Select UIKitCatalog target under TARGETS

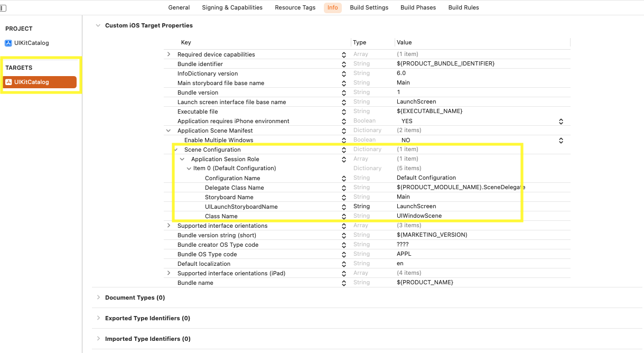coord(40,82)
